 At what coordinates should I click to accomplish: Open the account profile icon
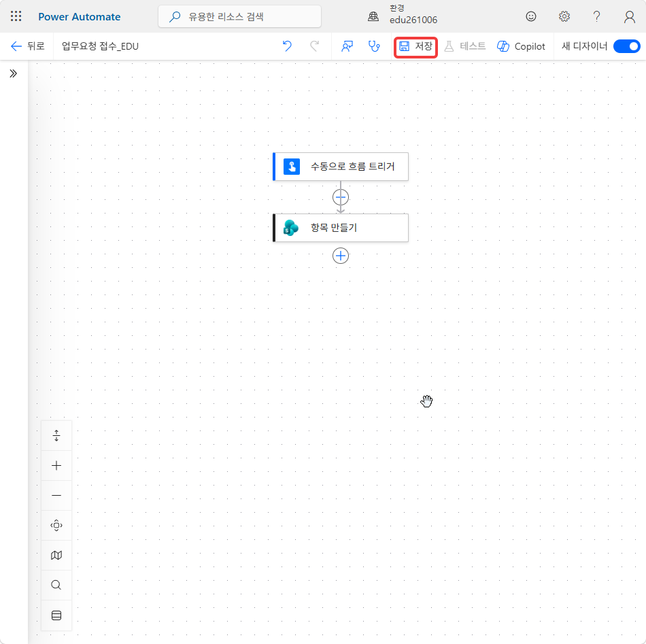coord(629,17)
